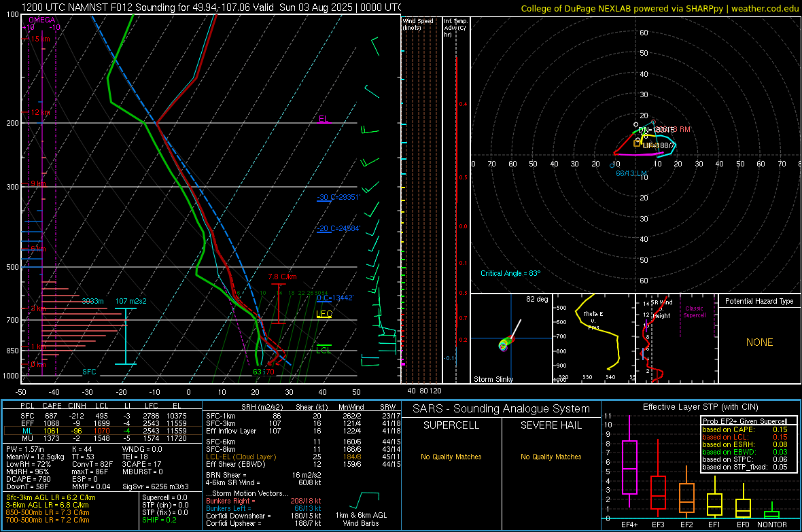Click the green SHIP = 0.2 parameter

pos(159,520)
